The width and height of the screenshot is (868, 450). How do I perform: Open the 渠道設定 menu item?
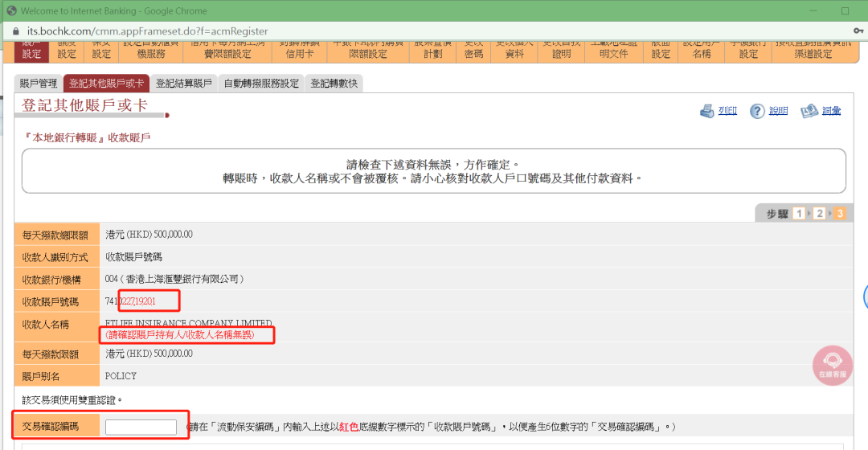click(x=813, y=51)
